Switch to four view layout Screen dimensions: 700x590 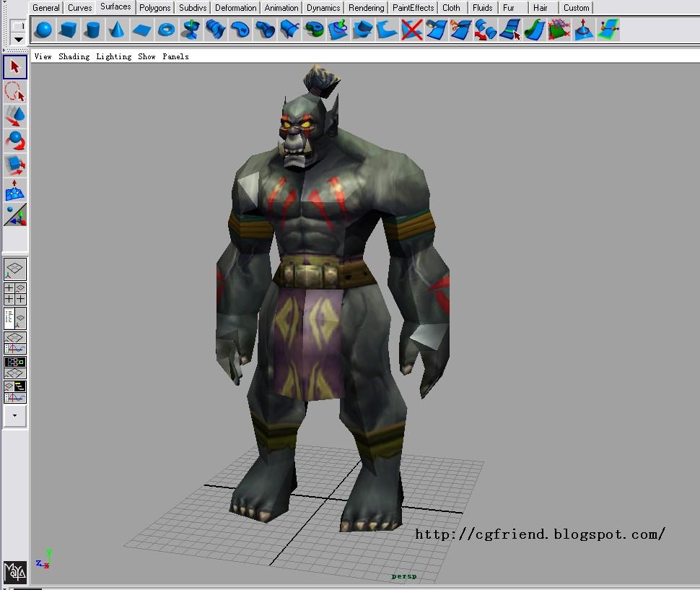tap(15, 293)
